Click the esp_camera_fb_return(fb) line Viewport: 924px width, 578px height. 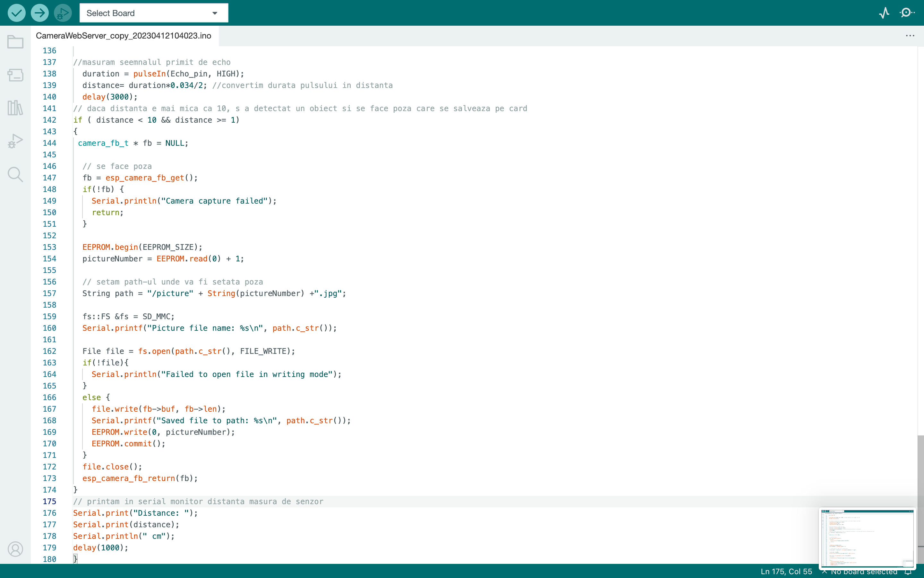(x=140, y=478)
